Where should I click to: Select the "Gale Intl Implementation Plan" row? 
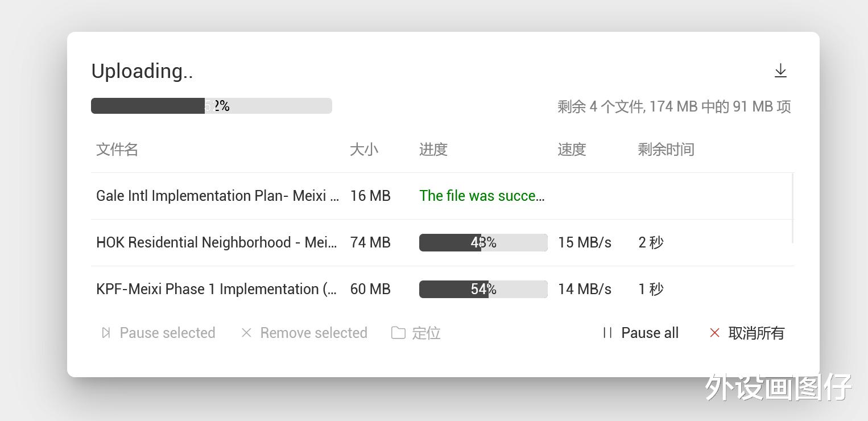click(216, 196)
